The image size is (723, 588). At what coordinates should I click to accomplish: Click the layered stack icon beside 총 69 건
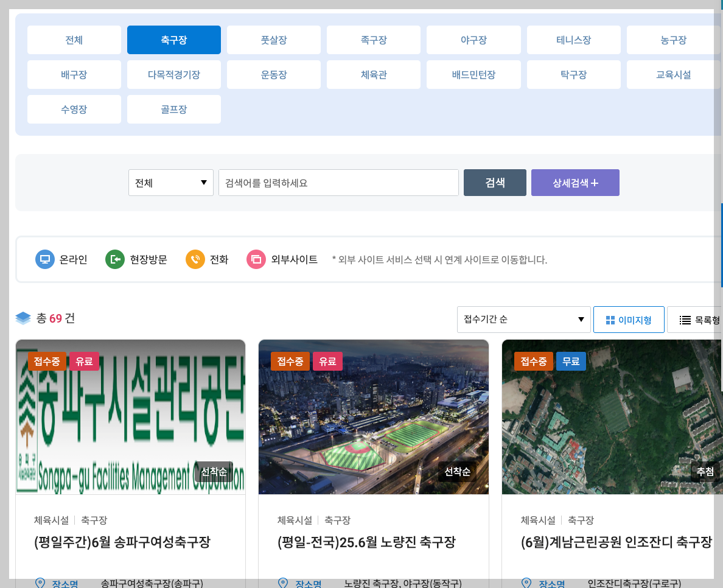(23, 318)
